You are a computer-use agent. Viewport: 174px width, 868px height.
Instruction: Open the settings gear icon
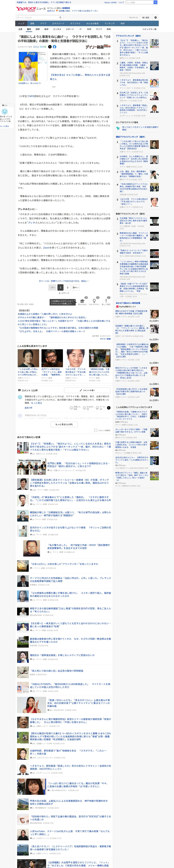(155, 18)
